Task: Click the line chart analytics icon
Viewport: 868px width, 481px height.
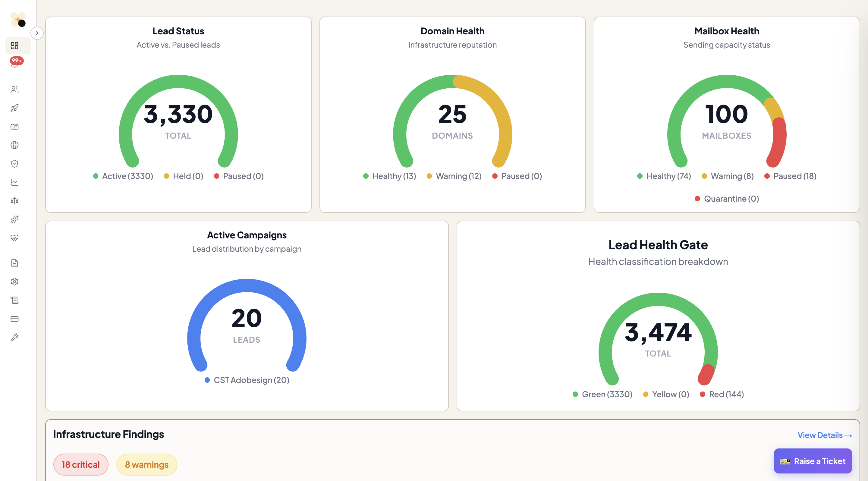Action: [x=14, y=182]
